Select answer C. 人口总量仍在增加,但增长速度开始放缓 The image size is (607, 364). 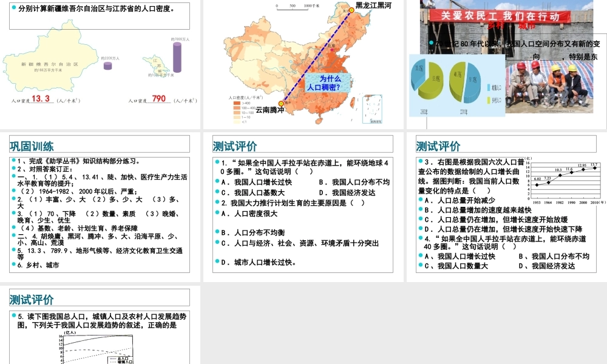[496, 220]
